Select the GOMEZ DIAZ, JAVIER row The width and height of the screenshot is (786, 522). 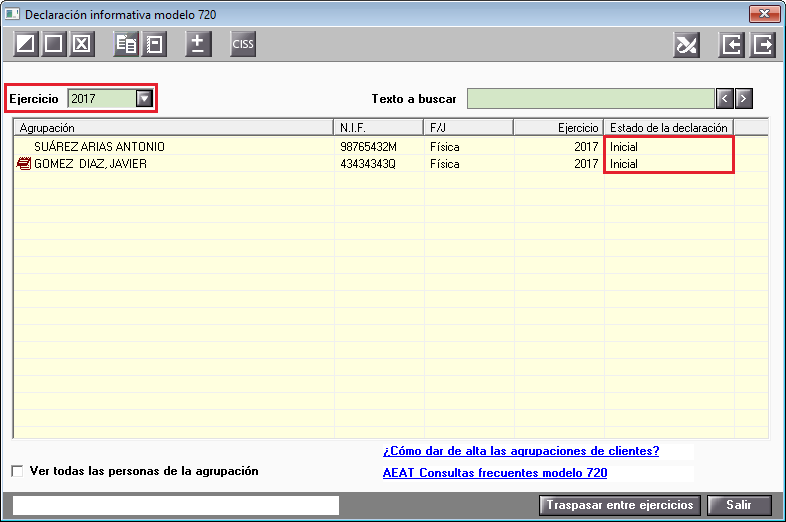(391, 163)
